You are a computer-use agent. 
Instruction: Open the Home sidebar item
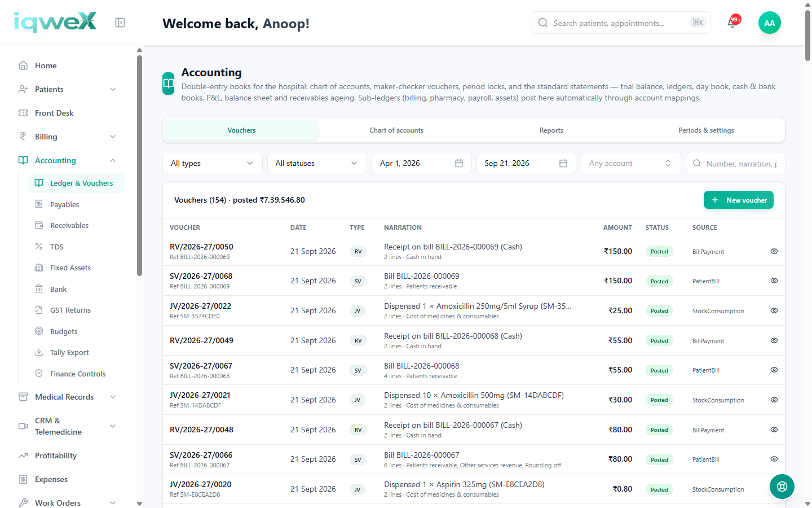(68, 65)
